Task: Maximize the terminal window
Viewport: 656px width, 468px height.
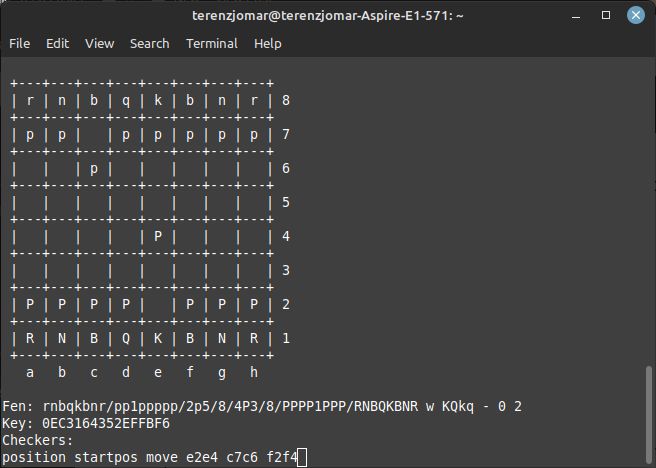Action: pos(606,16)
